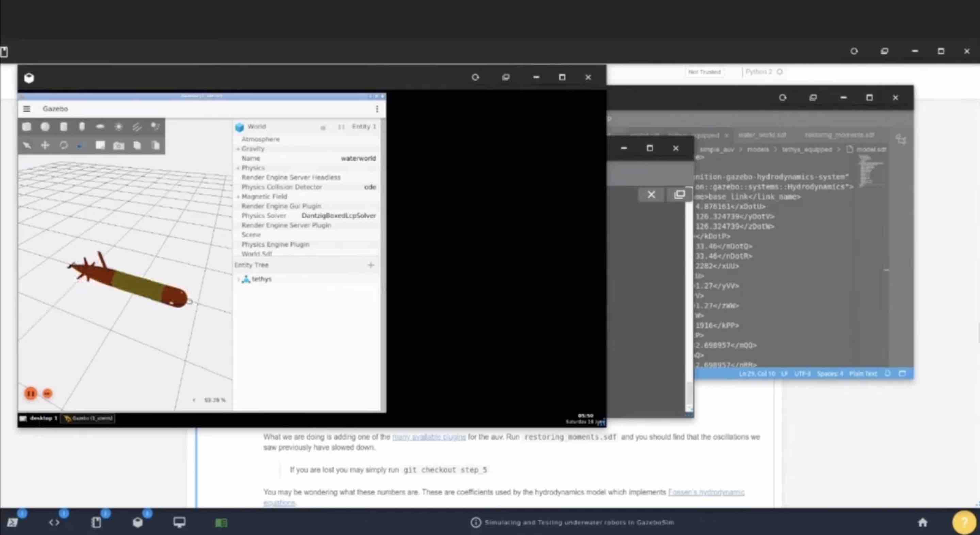This screenshot has height=535, width=980.
Task: Click the copy entity icon in Gazebo
Action: 137,145
